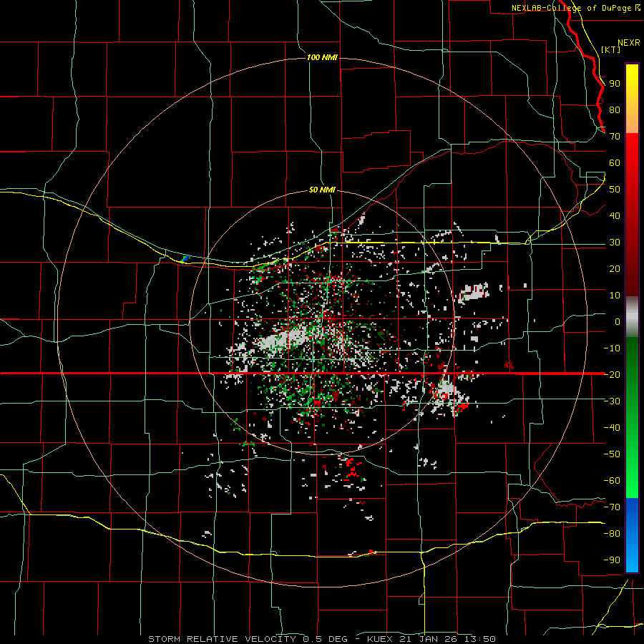The height and width of the screenshot is (644, 644).
Task: Select the 100 NMI range ring label
Action: pyautogui.click(x=323, y=57)
